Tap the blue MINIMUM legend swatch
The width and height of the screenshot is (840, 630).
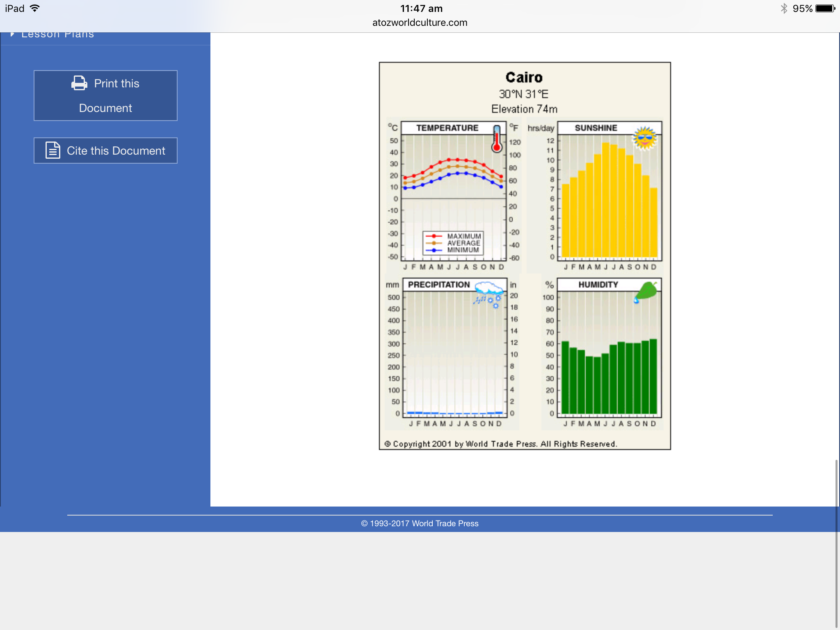(x=434, y=250)
